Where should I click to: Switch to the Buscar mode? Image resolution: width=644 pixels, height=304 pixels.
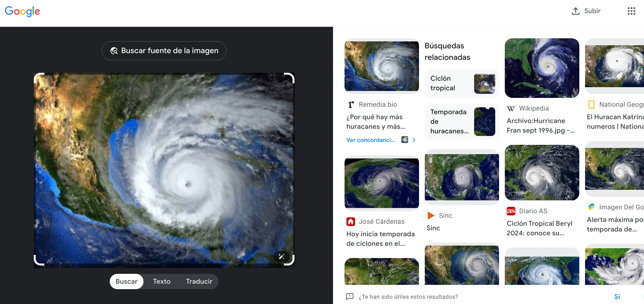click(126, 281)
